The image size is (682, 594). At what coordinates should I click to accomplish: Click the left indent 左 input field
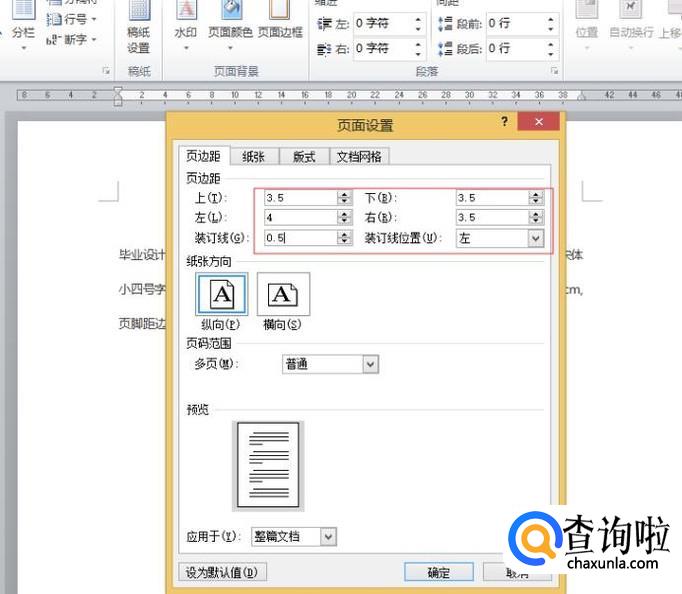pos(382,23)
